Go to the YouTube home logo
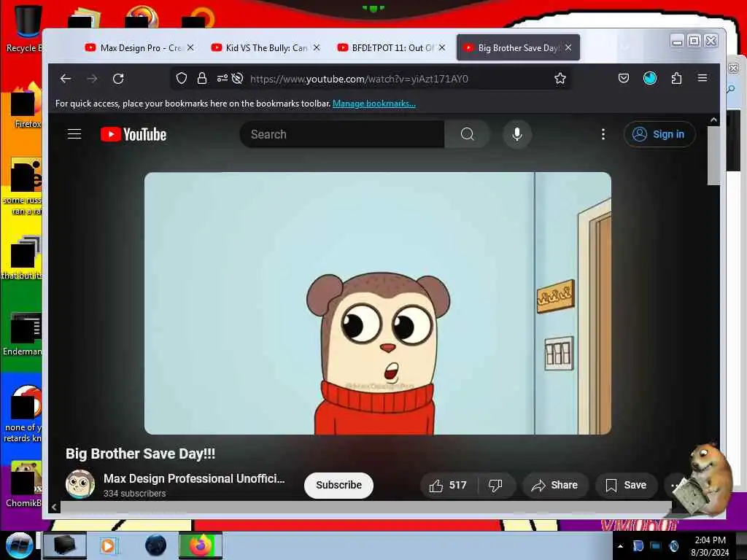 (133, 134)
